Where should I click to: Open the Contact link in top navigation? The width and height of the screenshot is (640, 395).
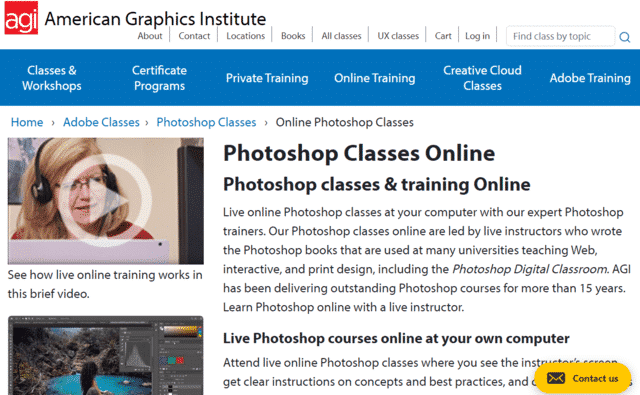click(x=194, y=36)
